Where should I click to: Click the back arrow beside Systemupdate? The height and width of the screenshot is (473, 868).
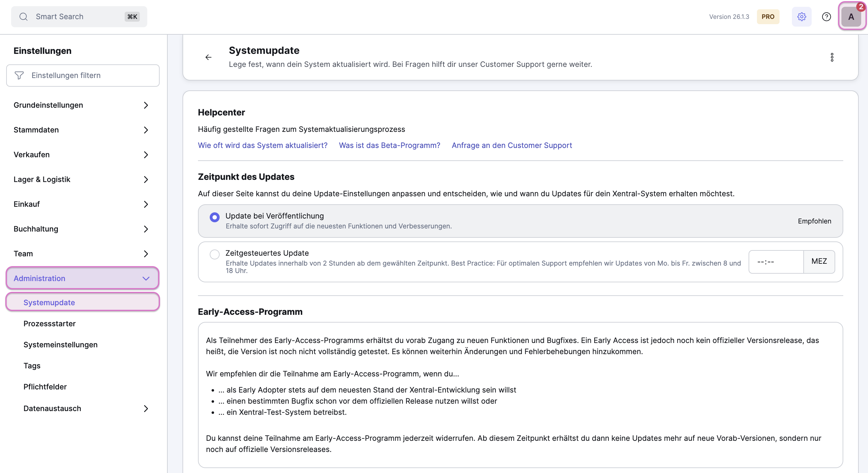(208, 57)
